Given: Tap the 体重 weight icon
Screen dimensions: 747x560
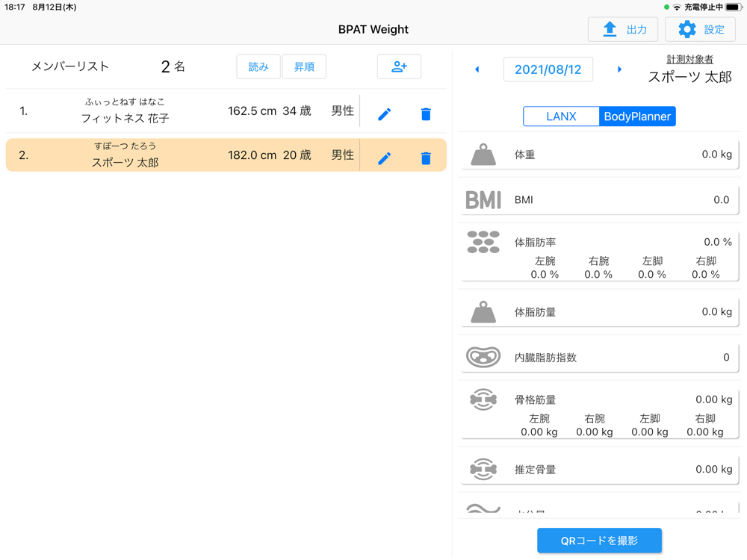Looking at the screenshot, I should click(x=483, y=155).
